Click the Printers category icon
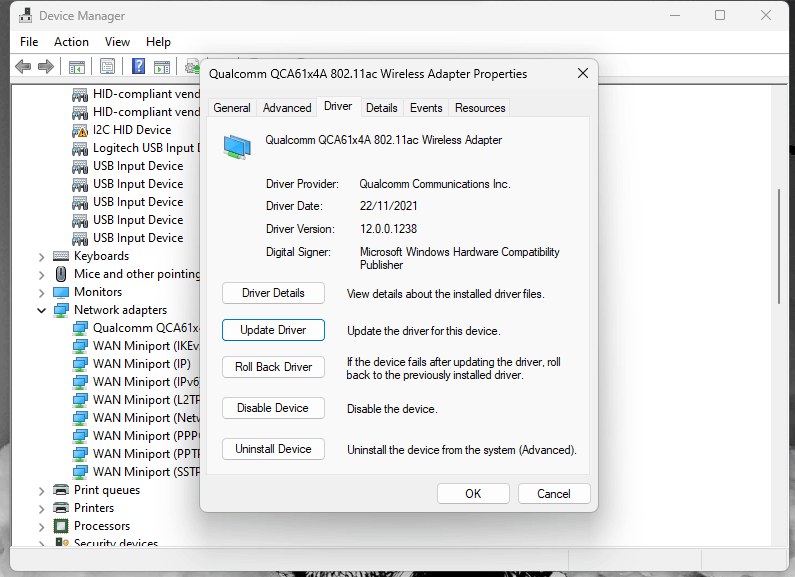Screen dimensions: 795x577 [x=61, y=508]
